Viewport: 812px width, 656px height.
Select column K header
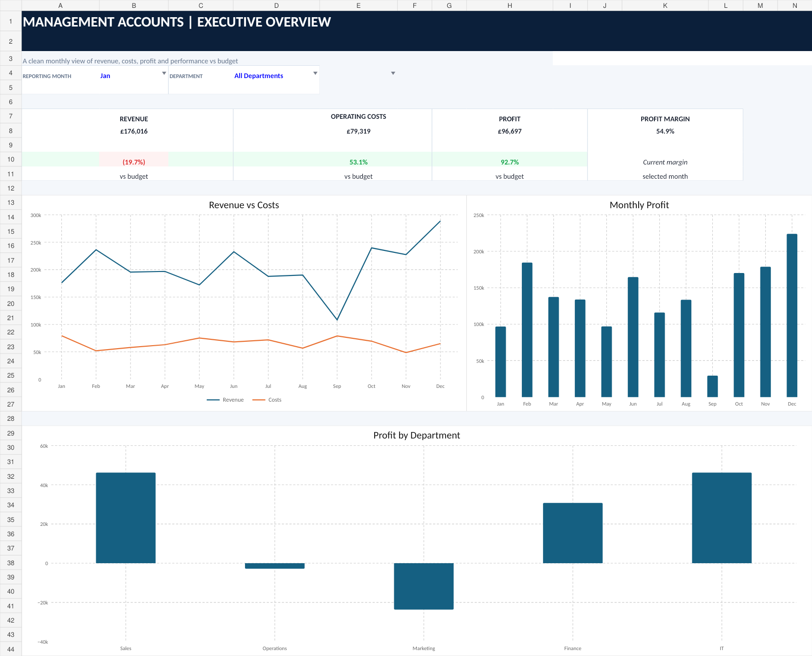pyautogui.click(x=665, y=5)
